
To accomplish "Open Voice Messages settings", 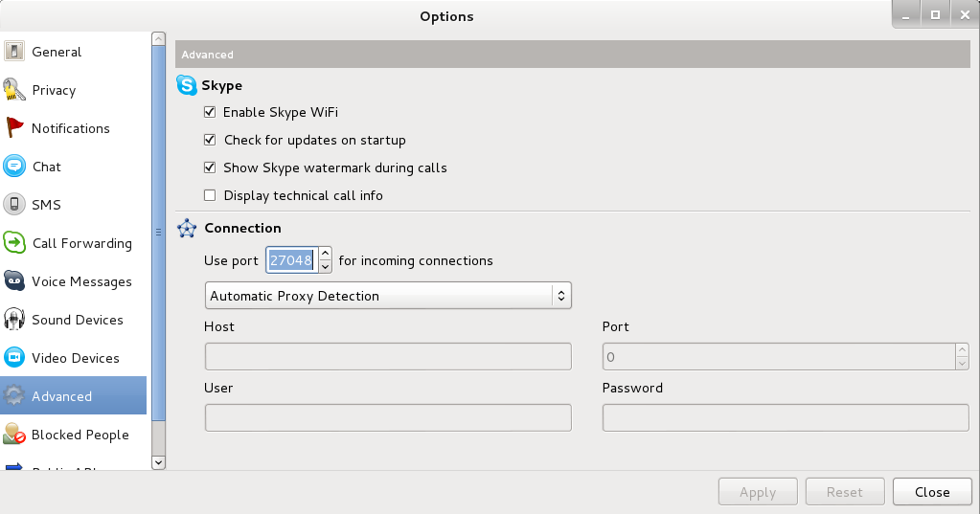I will pos(74,281).
